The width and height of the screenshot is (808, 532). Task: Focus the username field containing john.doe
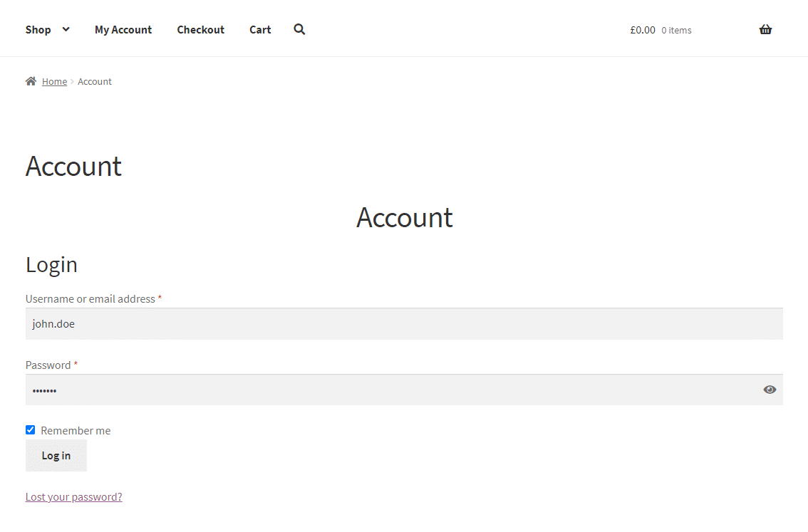pos(404,323)
